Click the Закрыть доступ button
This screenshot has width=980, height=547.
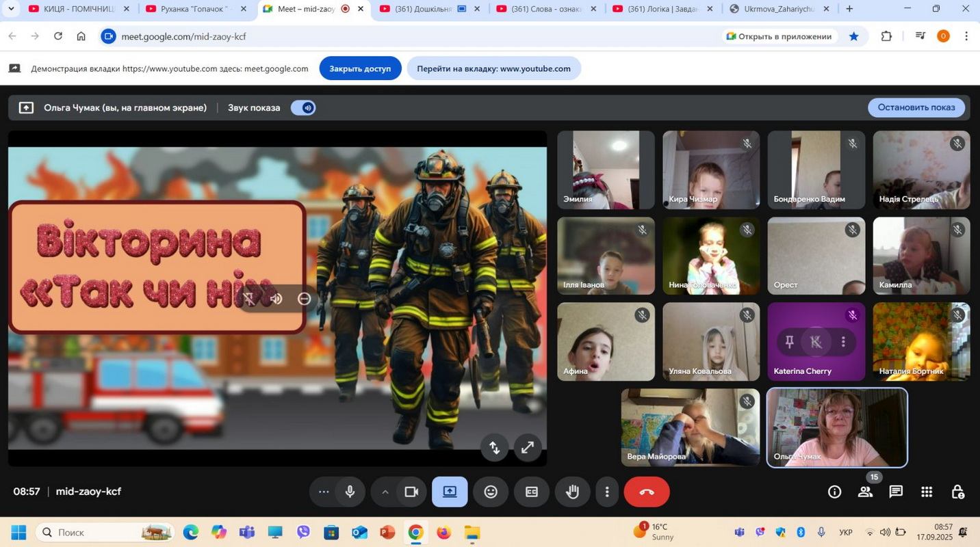(x=360, y=68)
